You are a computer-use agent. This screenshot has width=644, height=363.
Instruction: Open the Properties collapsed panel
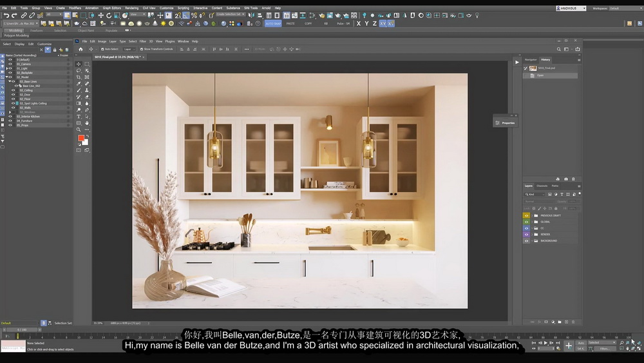tap(505, 123)
